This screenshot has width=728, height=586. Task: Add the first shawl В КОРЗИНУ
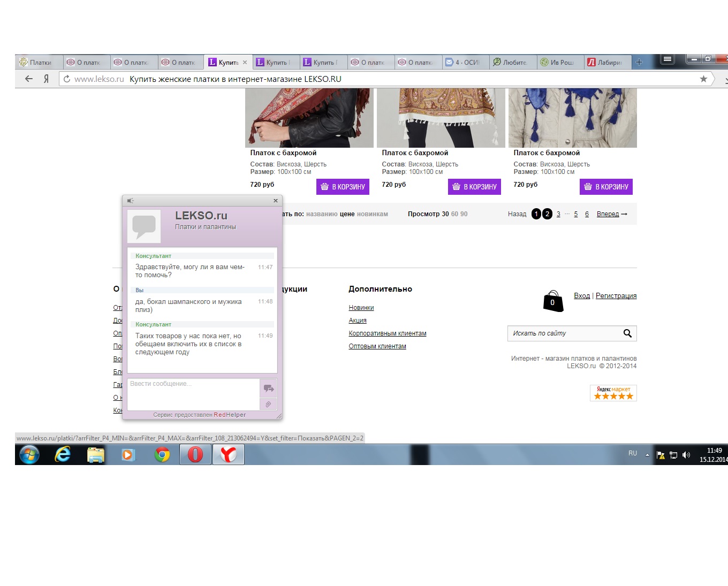point(343,187)
